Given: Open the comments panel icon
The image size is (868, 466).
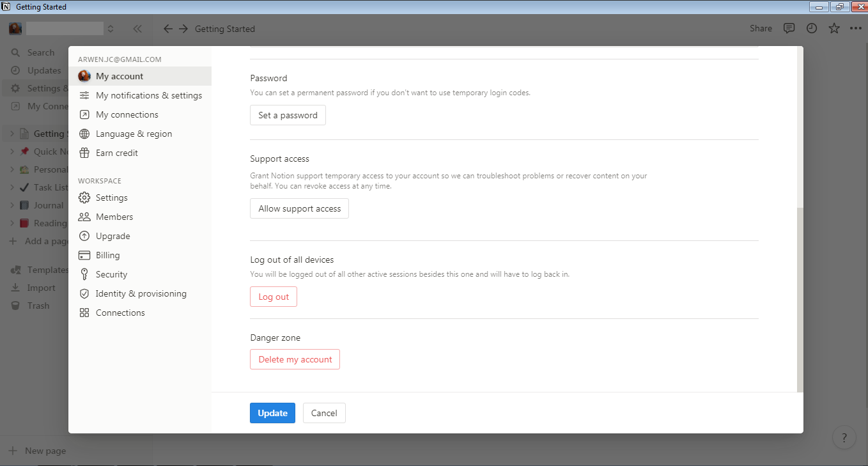Looking at the screenshot, I should (789, 28).
